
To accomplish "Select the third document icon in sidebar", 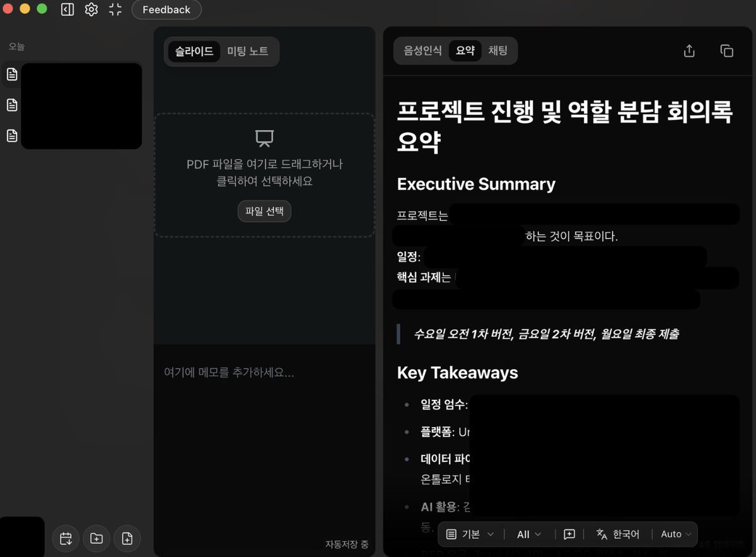I will [12, 136].
